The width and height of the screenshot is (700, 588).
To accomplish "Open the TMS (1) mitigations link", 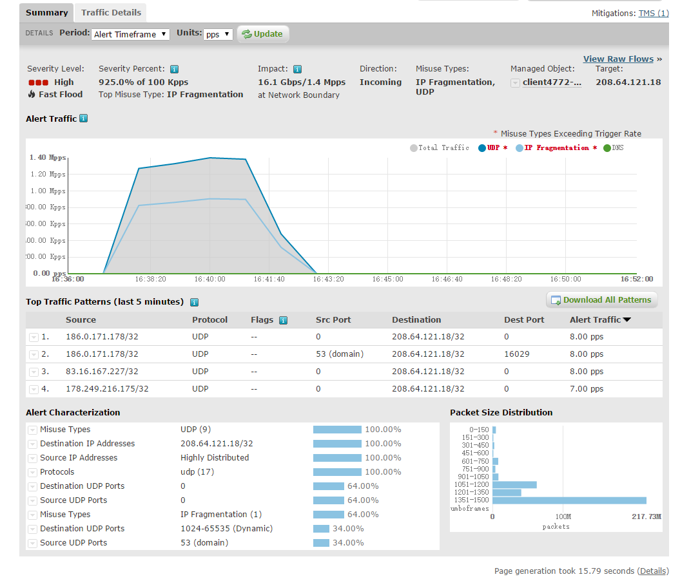I will tap(654, 14).
